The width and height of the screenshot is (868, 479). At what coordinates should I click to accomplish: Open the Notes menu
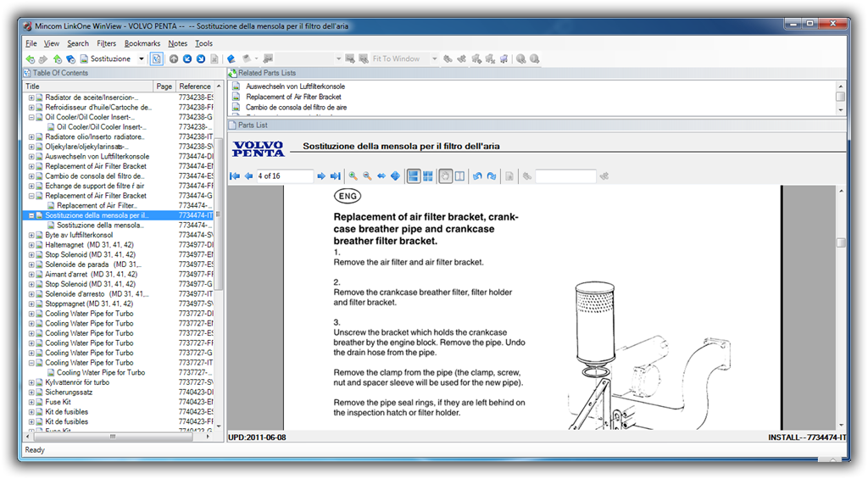tap(178, 43)
